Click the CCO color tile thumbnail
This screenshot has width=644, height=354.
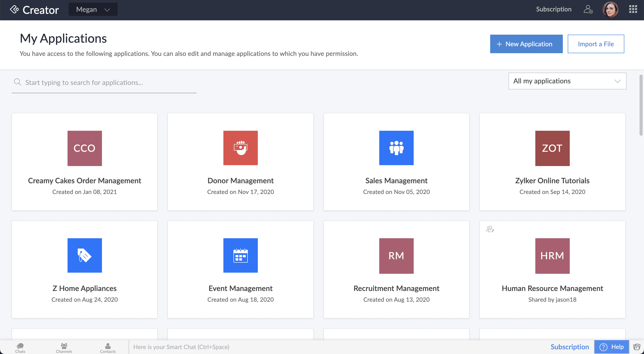pos(85,148)
